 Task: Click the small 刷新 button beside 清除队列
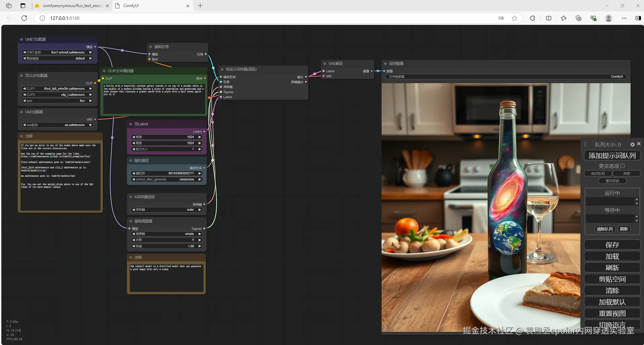click(624, 229)
